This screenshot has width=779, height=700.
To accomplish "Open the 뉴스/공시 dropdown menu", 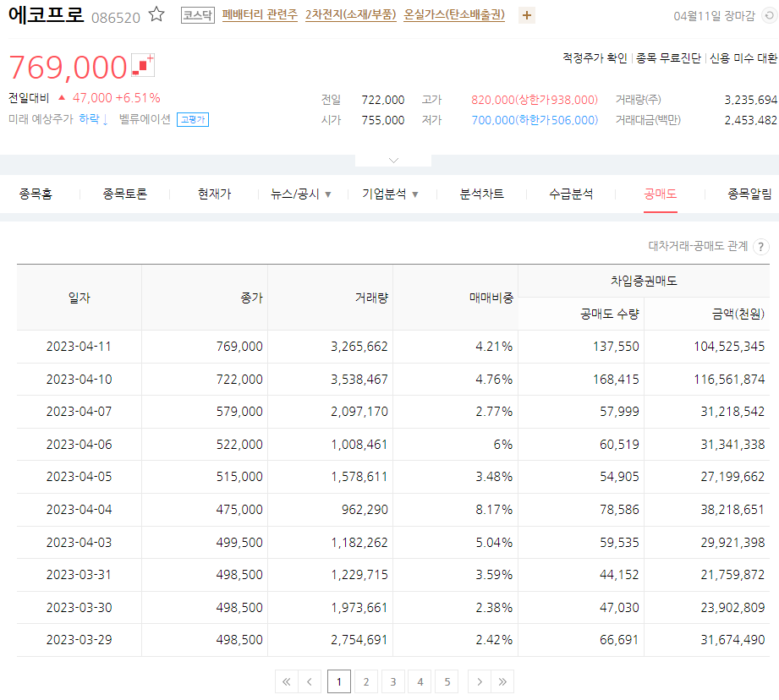I will (300, 194).
